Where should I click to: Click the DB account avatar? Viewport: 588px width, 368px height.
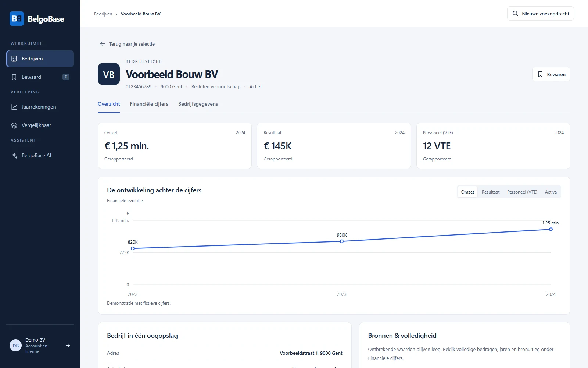tap(16, 346)
